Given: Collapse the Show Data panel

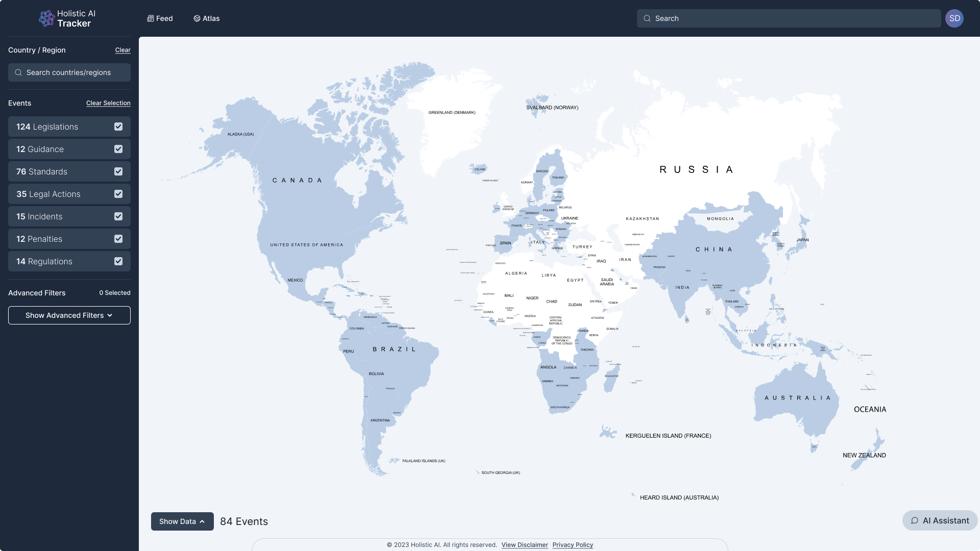Looking at the screenshot, I should point(182,521).
